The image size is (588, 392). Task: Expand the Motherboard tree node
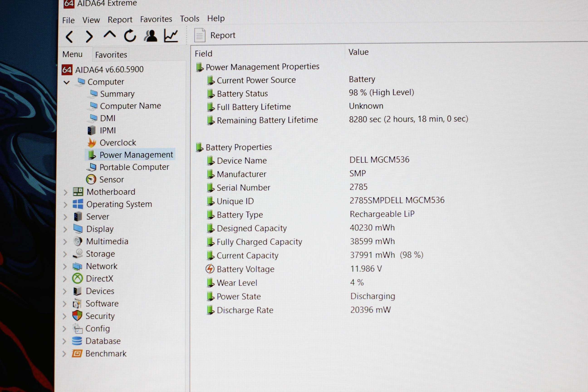coord(66,193)
